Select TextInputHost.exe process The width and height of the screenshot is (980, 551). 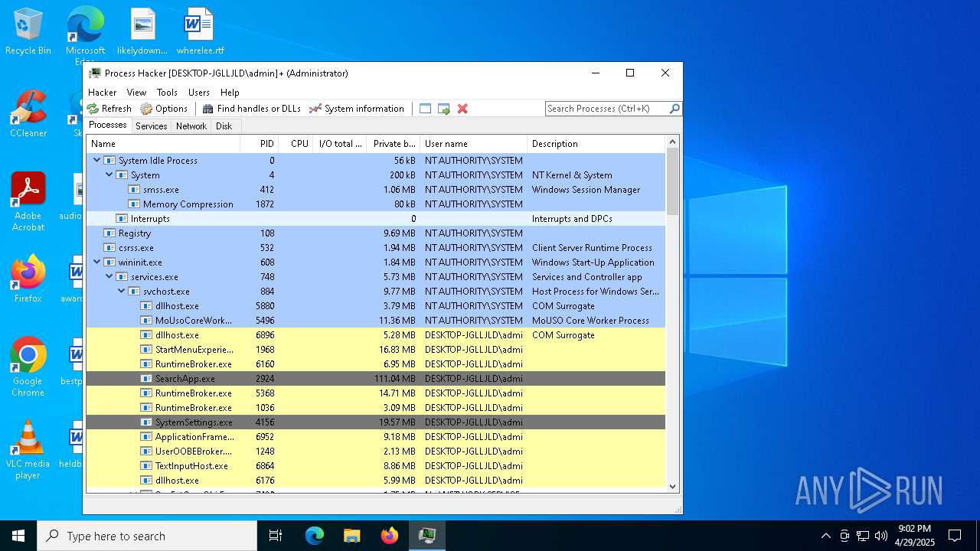tap(376, 466)
